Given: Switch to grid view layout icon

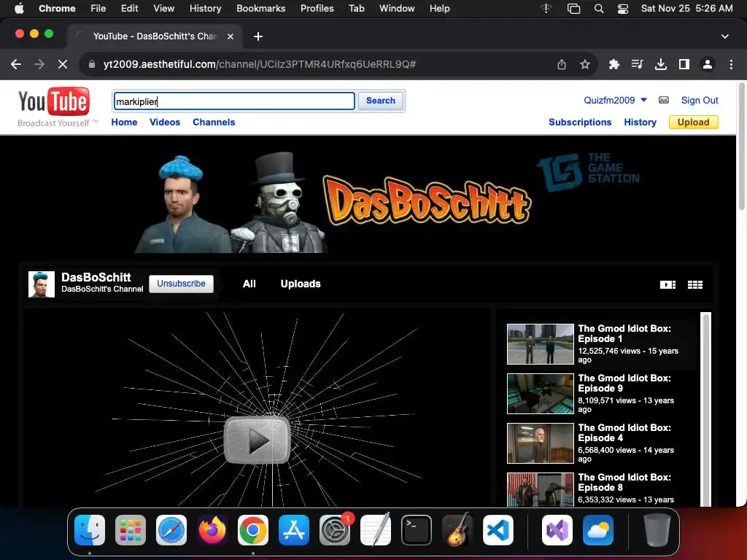Looking at the screenshot, I should (x=695, y=285).
